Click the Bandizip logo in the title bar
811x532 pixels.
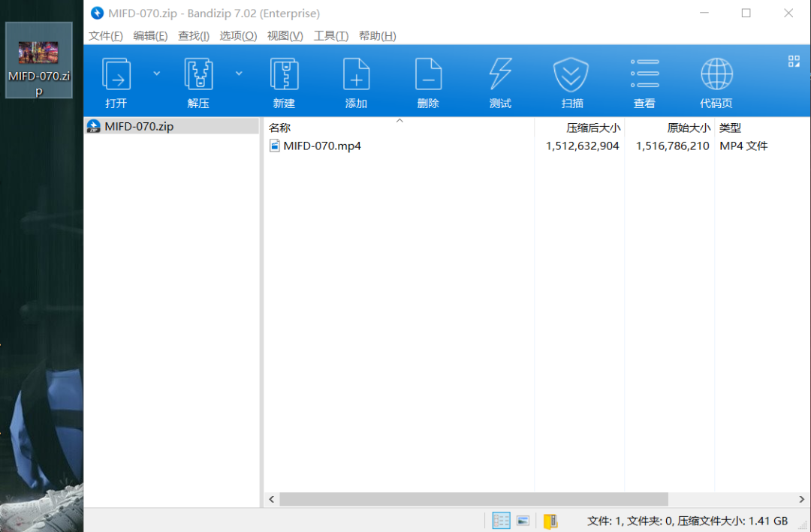97,13
